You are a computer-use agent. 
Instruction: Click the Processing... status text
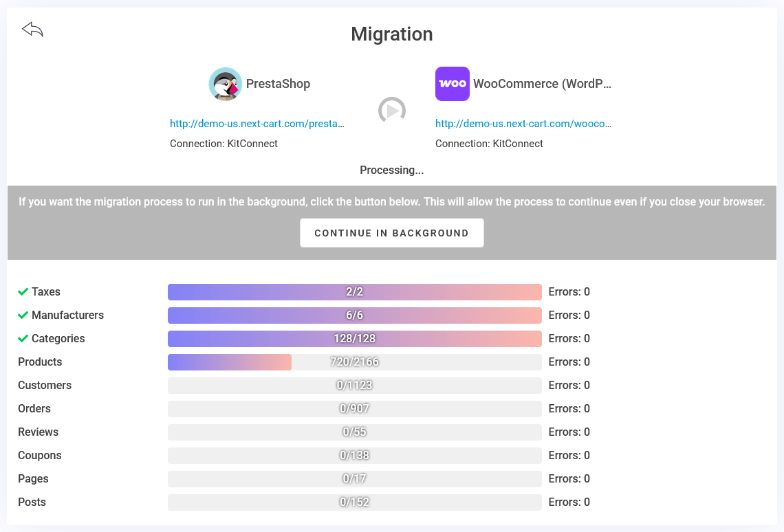[x=391, y=170]
